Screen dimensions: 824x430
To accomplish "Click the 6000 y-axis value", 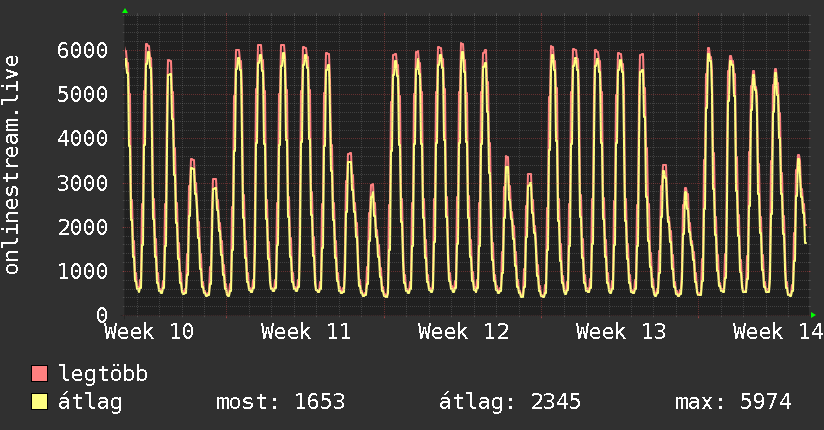I will [x=83, y=50].
